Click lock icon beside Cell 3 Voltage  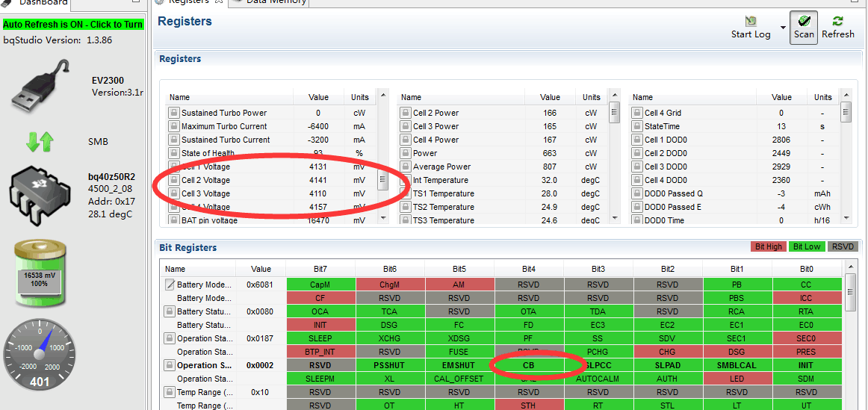pyautogui.click(x=174, y=193)
